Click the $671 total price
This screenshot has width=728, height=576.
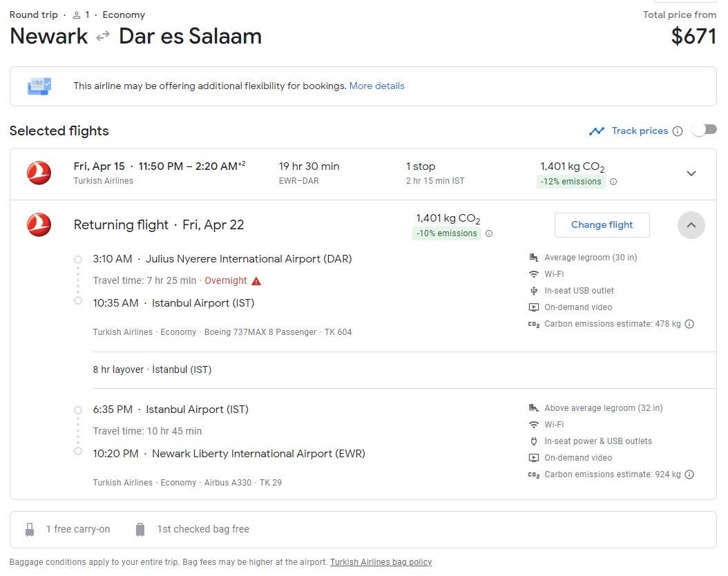coord(693,36)
